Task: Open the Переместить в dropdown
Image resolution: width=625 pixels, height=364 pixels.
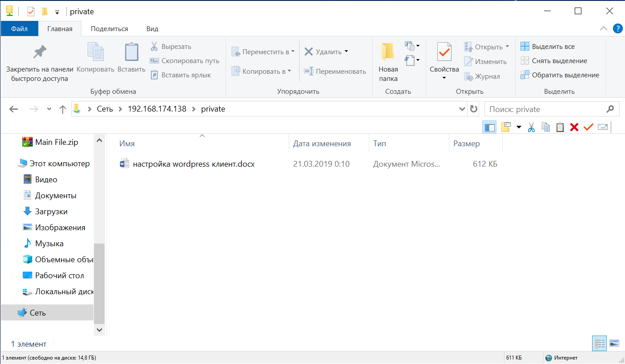Action: pyautogui.click(x=263, y=52)
